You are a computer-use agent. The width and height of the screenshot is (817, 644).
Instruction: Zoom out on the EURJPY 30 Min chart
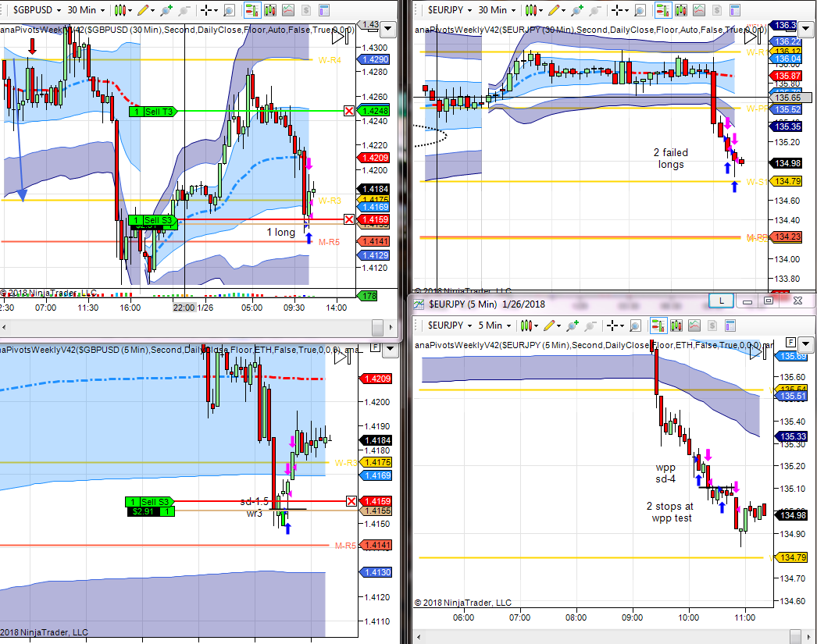tap(595, 10)
